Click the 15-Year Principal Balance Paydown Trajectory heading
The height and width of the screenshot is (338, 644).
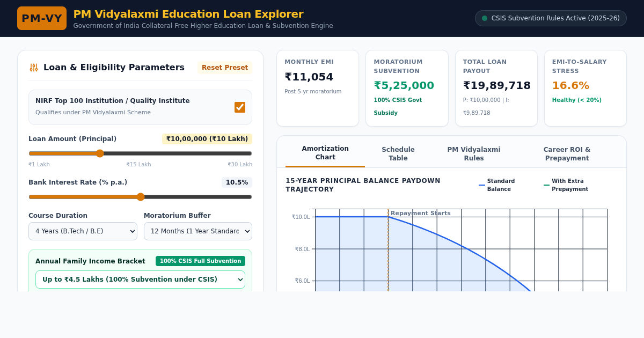pos(363,185)
